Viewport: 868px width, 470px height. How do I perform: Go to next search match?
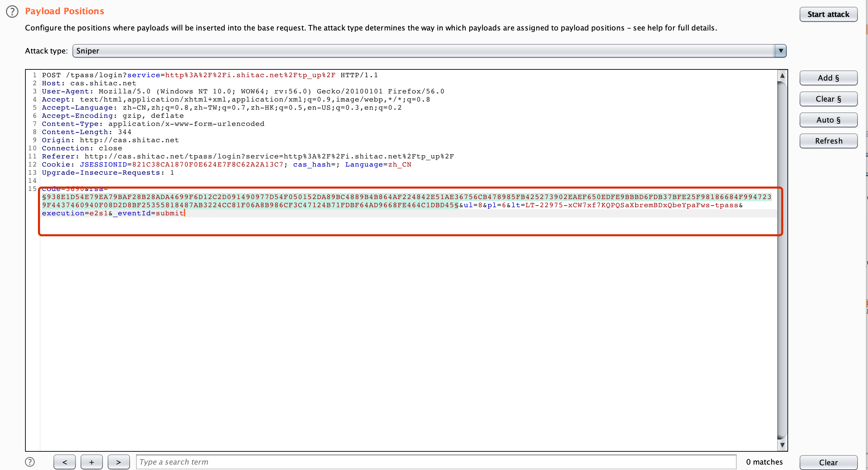pyautogui.click(x=118, y=462)
